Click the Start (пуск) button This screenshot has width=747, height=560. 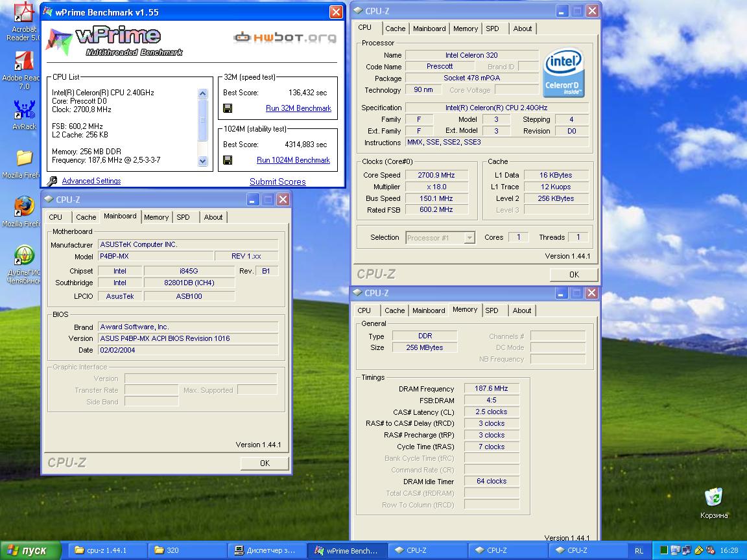(x=30, y=550)
